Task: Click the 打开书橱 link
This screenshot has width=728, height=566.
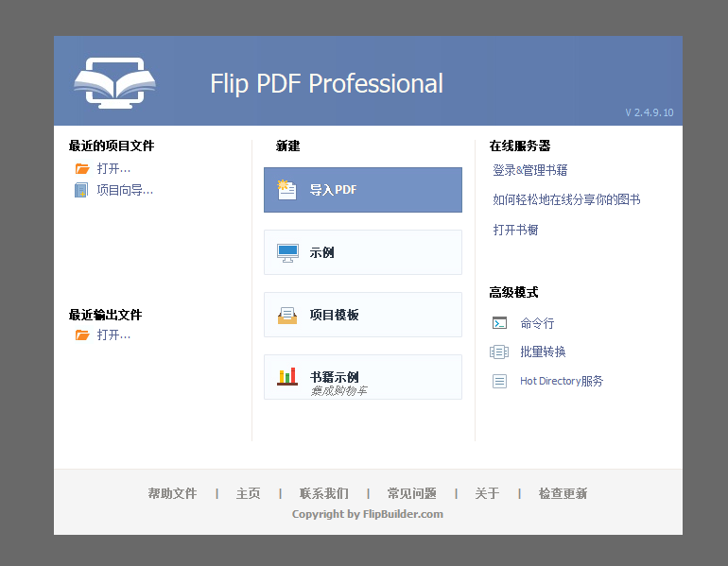Action: 515,230
